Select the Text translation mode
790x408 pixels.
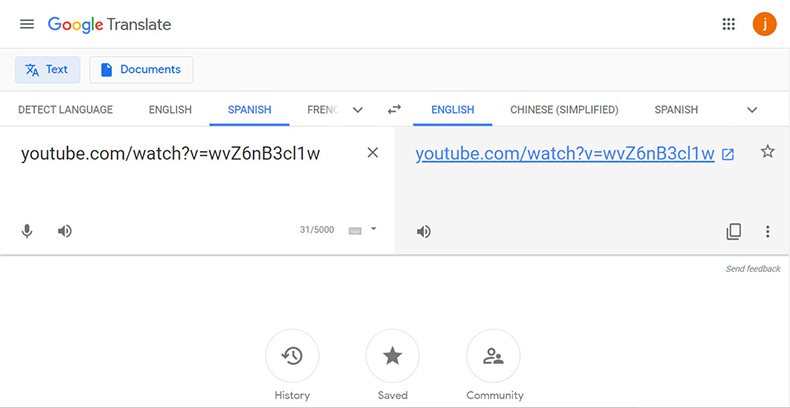coord(47,70)
